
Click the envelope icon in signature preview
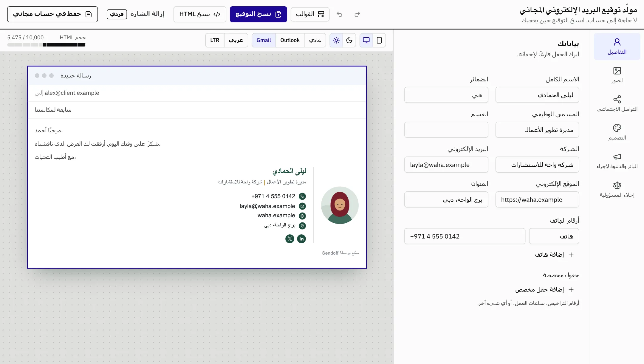[302, 206]
